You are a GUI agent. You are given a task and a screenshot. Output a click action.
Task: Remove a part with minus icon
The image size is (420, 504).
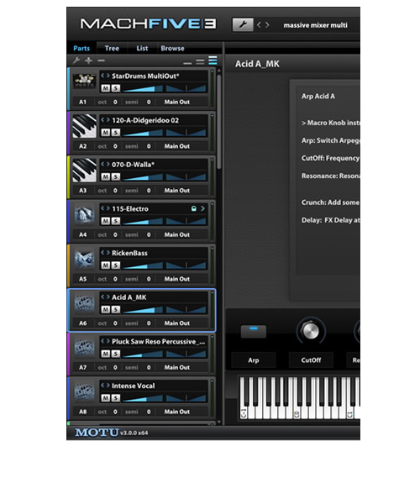102,60
